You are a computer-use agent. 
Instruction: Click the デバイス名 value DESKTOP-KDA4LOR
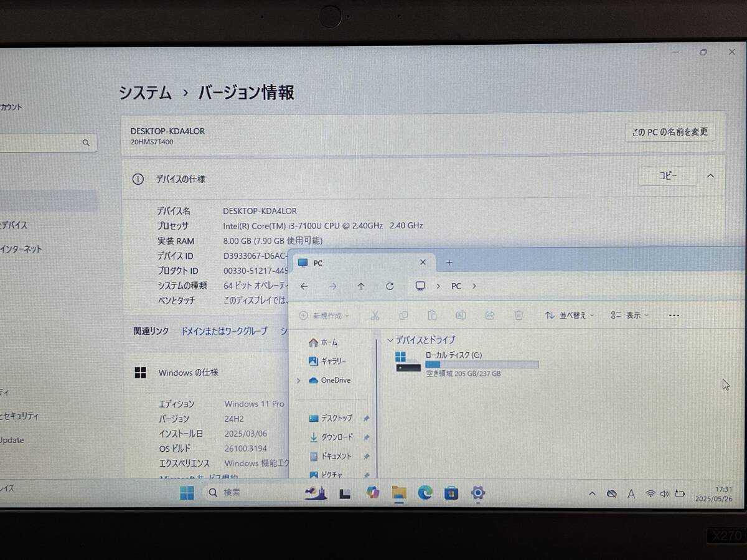click(260, 211)
